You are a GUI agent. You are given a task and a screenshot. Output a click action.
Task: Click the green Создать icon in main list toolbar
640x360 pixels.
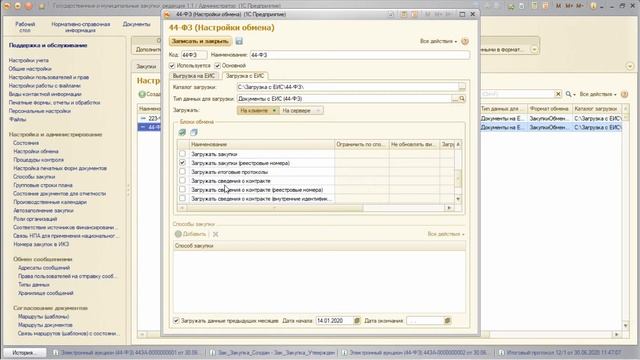[142, 94]
